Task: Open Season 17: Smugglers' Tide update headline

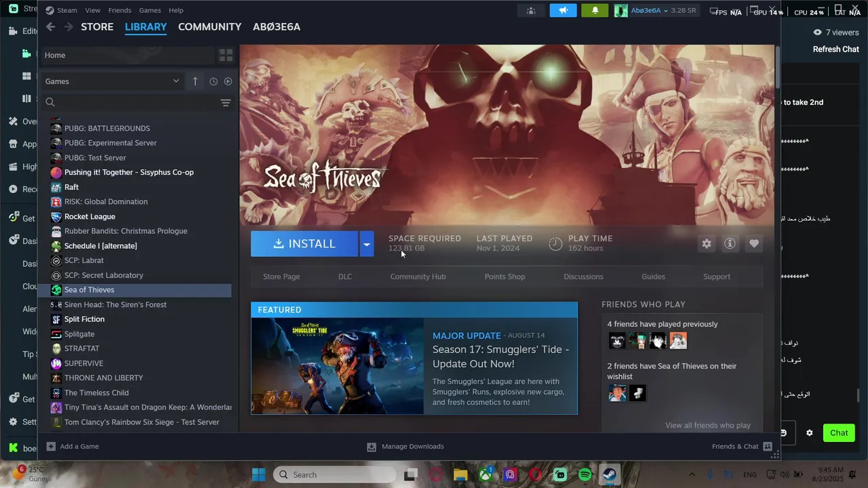Action: 501,357
